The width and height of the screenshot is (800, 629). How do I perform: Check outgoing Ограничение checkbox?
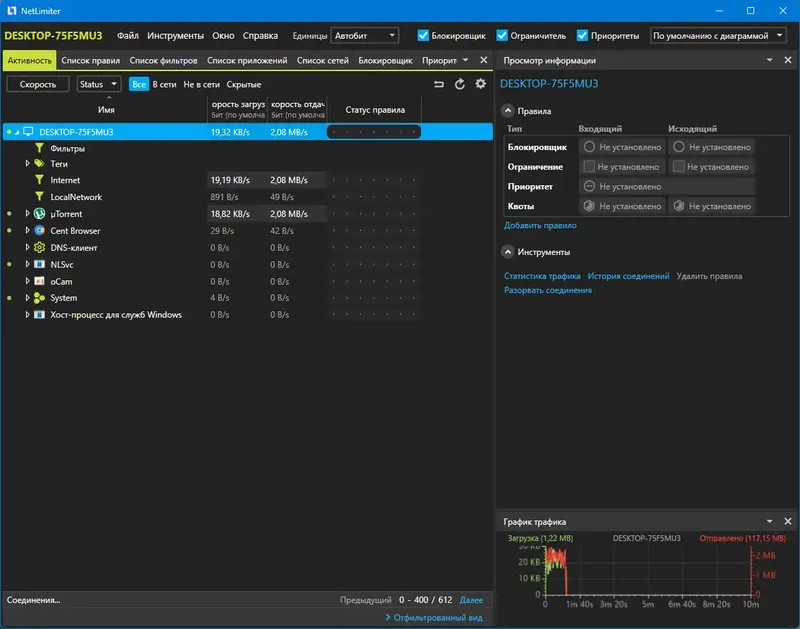679,166
